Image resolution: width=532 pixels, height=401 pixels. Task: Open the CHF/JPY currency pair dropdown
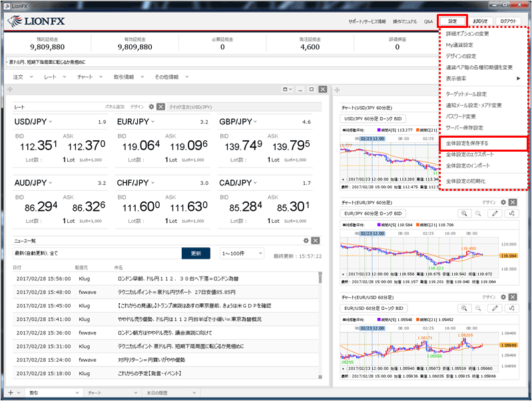(152, 183)
